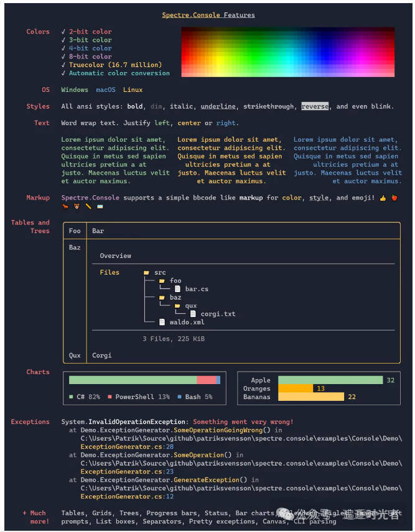Select corgi.txt in the file tree
Image resolution: width=415 pixels, height=532 pixels.
pyautogui.click(x=218, y=314)
